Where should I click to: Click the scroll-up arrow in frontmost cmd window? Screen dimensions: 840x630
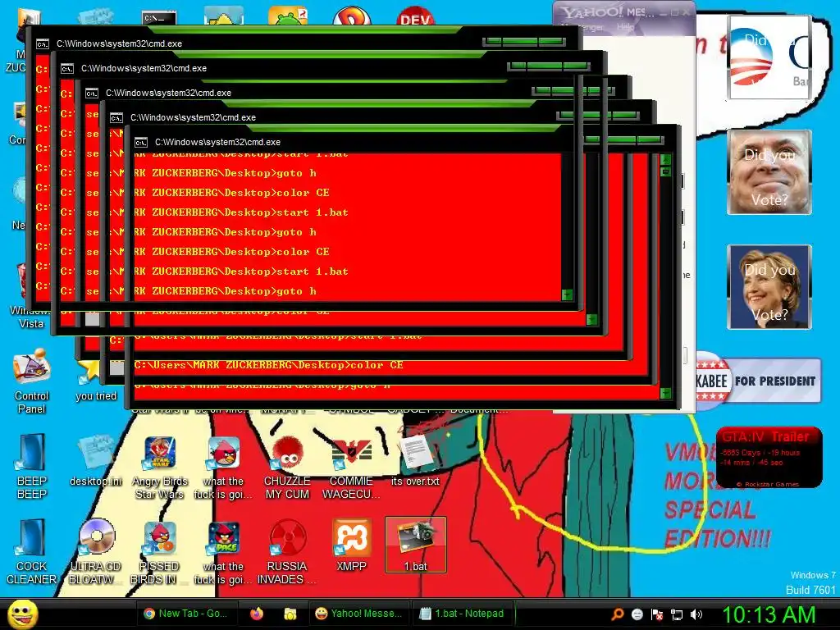click(x=665, y=160)
